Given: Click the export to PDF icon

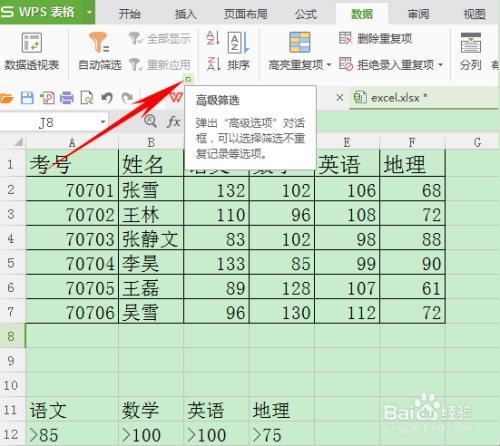Looking at the screenshot, I should [47, 98].
